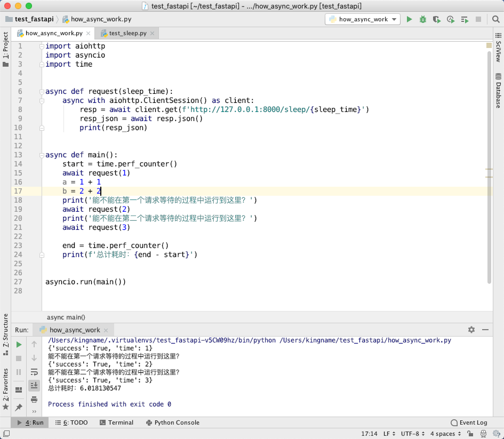The height and width of the screenshot is (439, 504).
Task: Collapse the async with block at line 7
Action: 42,101
